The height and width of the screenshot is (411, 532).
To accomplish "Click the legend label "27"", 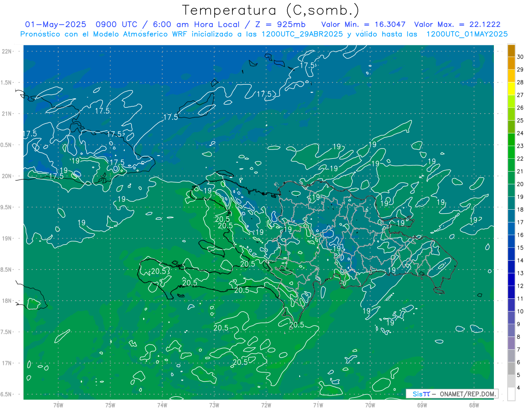I will 521,95.
